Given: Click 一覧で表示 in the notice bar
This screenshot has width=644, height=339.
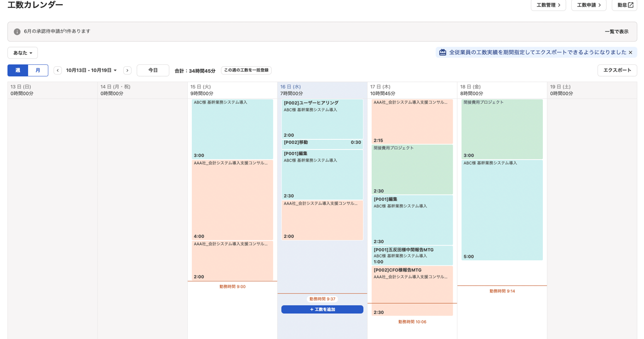Looking at the screenshot, I should [616, 32].
